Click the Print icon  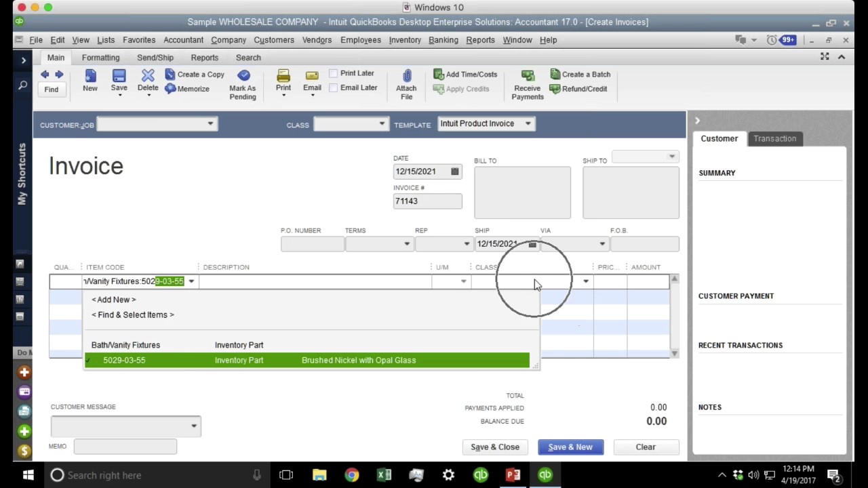[x=283, y=75]
